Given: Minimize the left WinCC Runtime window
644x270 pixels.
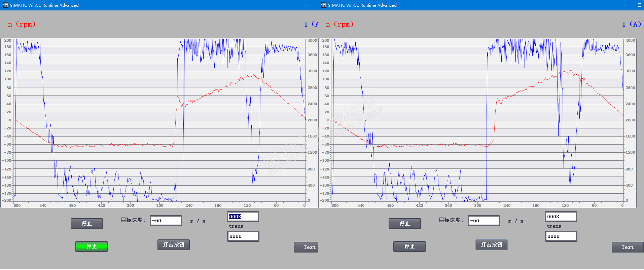Looking at the screenshot, I should click(307, 5).
